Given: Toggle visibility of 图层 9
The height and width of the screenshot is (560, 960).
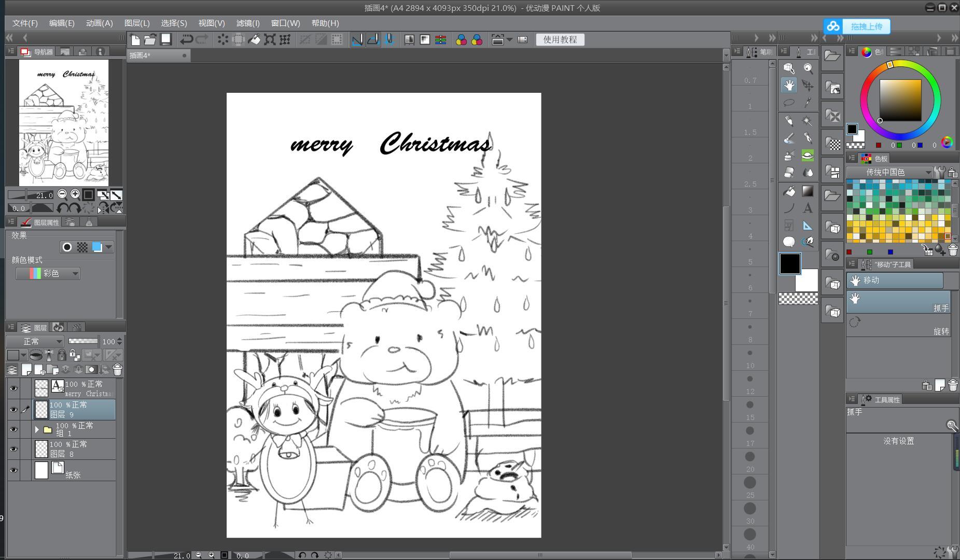Looking at the screenshot, I should click(x=13, y=410).
